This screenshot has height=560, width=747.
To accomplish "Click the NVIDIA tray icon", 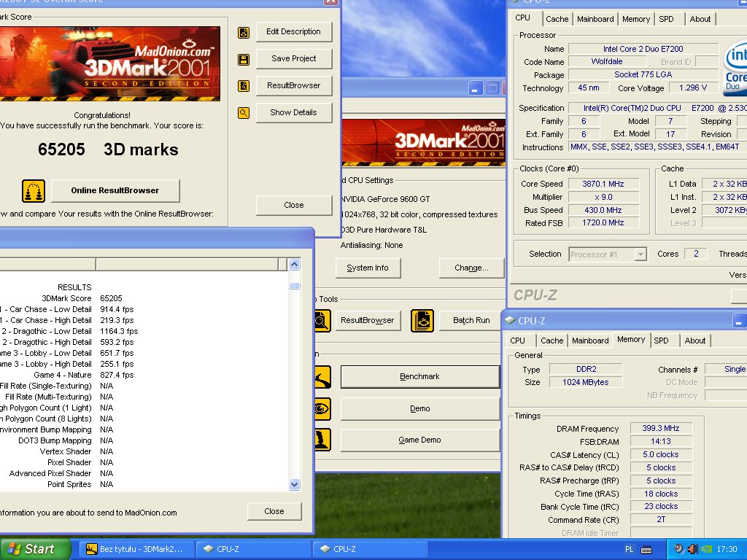I will click(706, 549).
